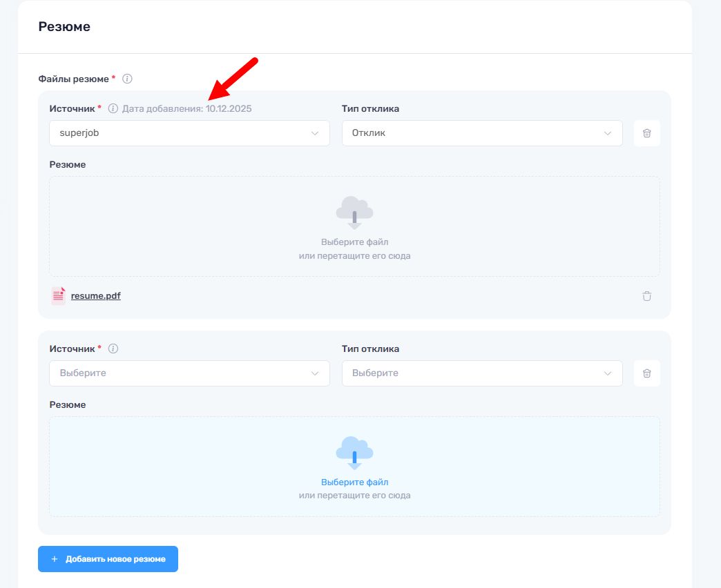This screenshot has width=721, height=588.
Task: Delete the superjob resume block via trash icon
Action: 646,133
